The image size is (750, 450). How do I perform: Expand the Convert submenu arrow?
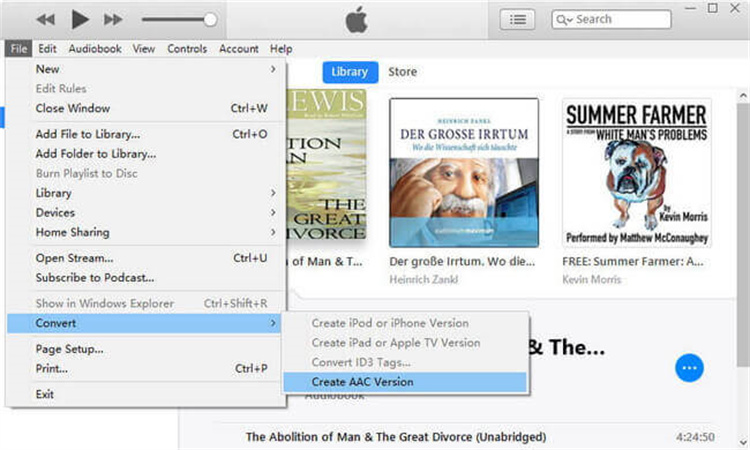[x=273, y=323]
